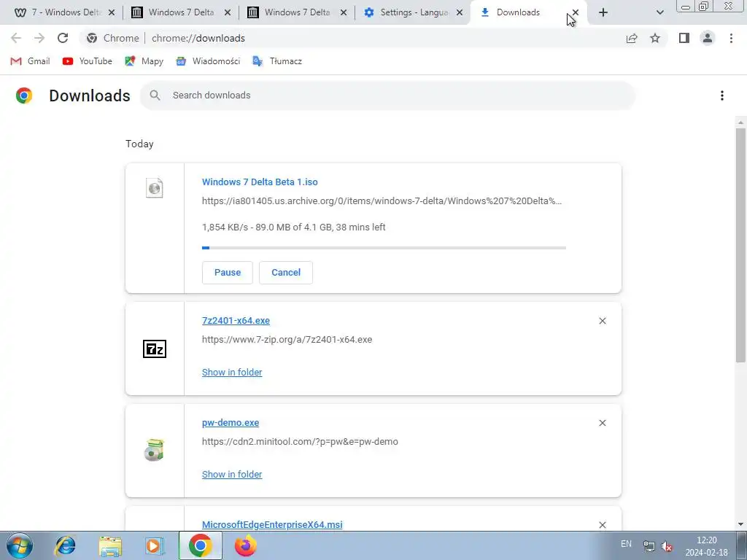The image size is (747, 560).
Task: Remove pw-demo.exe from the downloads list
Action: click(x=603, y=423)
